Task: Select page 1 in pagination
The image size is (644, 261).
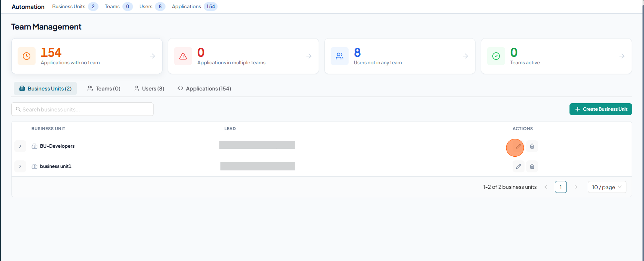Action: coord(561,187)
